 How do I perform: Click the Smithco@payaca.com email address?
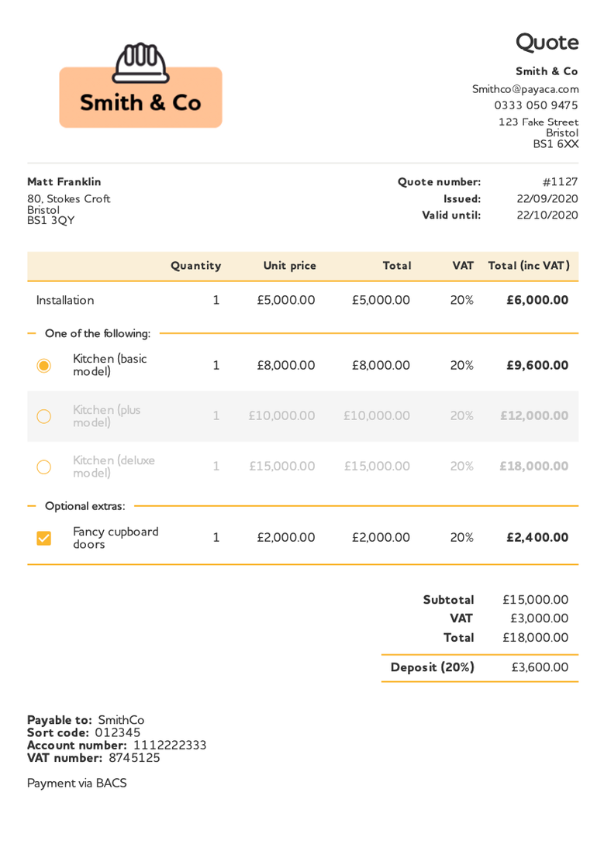[525, 89]
